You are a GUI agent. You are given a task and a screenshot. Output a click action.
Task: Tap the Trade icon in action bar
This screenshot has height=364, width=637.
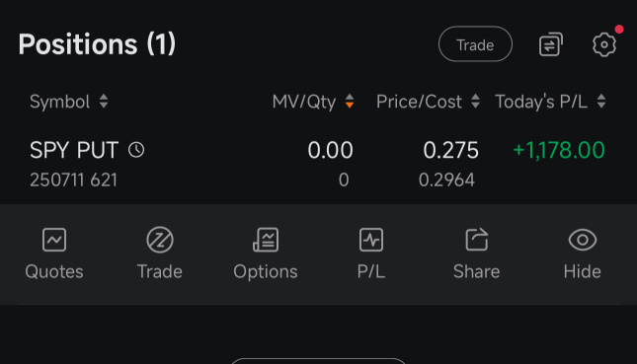[160, 240]
